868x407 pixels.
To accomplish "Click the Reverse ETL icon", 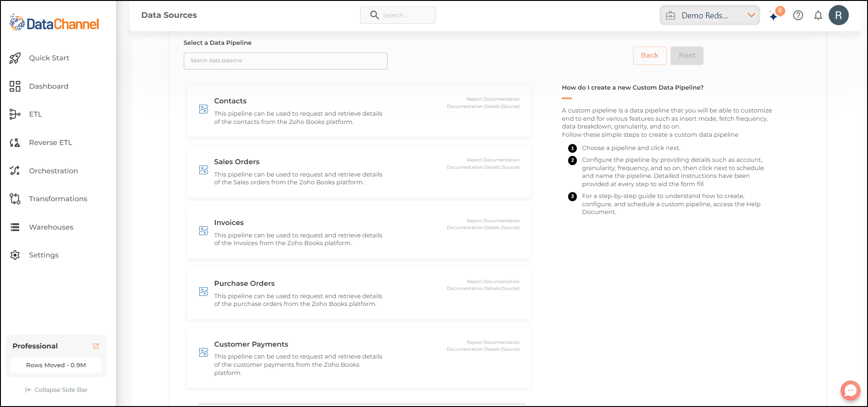I will click(15, 143).
